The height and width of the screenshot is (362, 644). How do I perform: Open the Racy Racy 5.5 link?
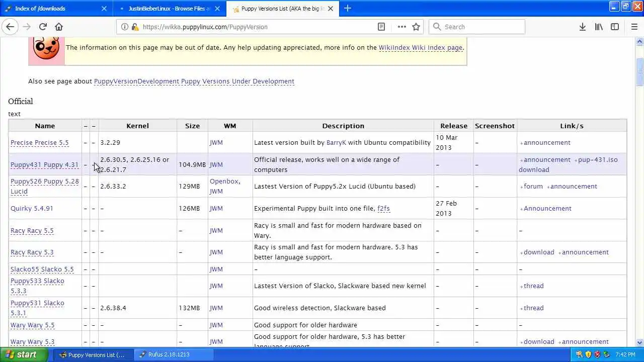(32, 231)
